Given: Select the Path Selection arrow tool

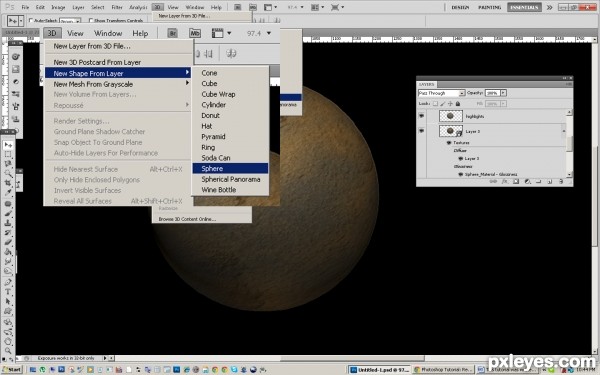Looking at the screenshot, I should click(x=8, y=302).
